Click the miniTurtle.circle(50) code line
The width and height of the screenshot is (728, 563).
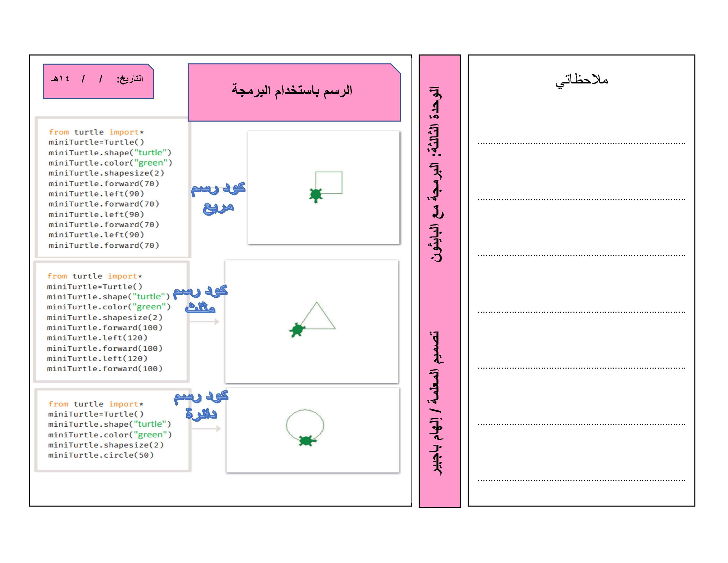click(x=101, y=455)
